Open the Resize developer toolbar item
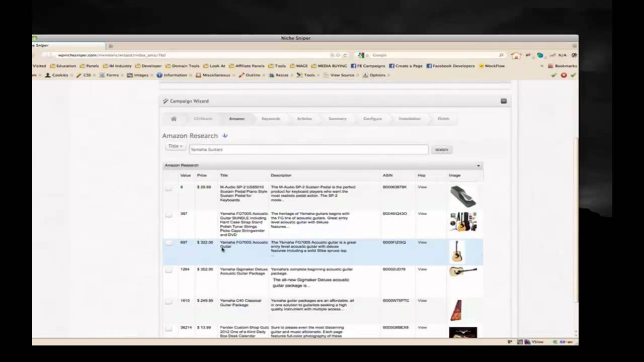Image resolution: width=644 pixels, height=362 pixels. 279,75
